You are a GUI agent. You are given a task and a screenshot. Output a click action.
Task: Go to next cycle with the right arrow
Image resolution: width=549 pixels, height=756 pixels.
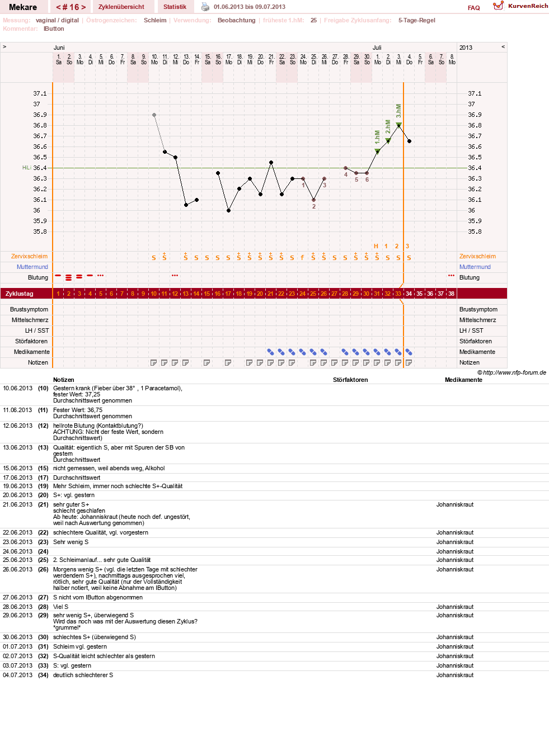pos(84,7)
